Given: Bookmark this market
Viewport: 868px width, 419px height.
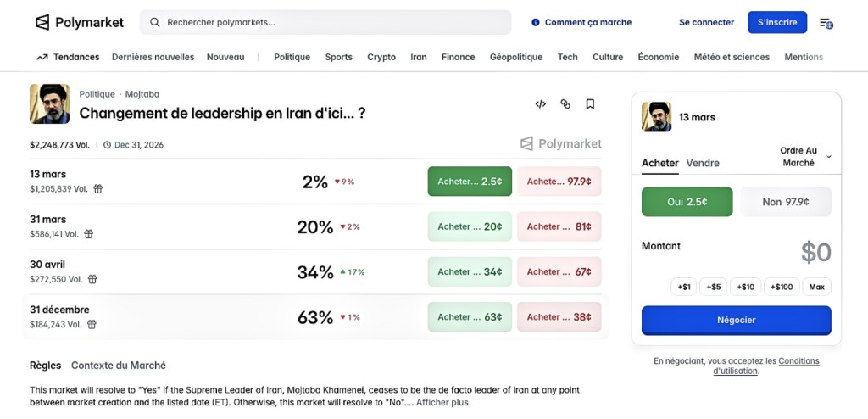Looking at the screenshot, I should (590, 104).
